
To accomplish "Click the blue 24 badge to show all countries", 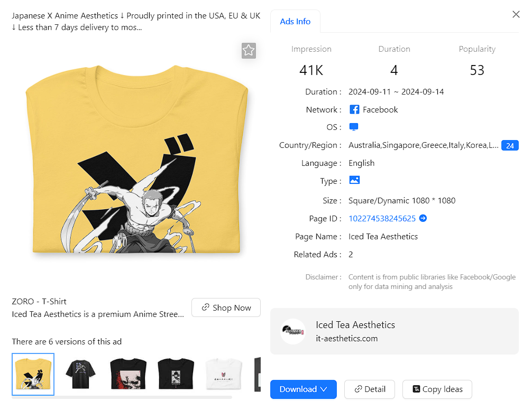I will [509, 145].
